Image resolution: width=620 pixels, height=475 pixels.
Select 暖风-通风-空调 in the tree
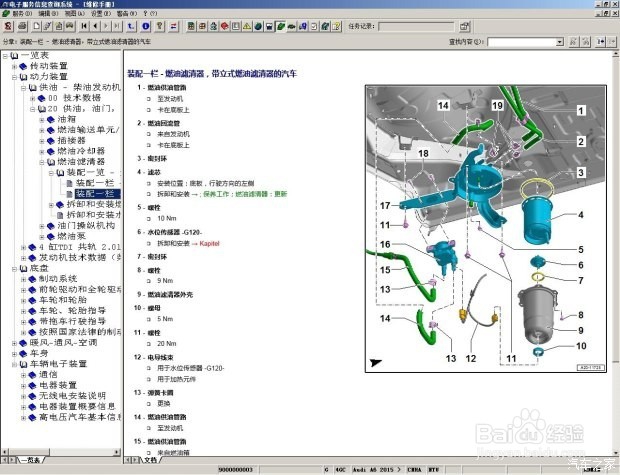[64, 343]
